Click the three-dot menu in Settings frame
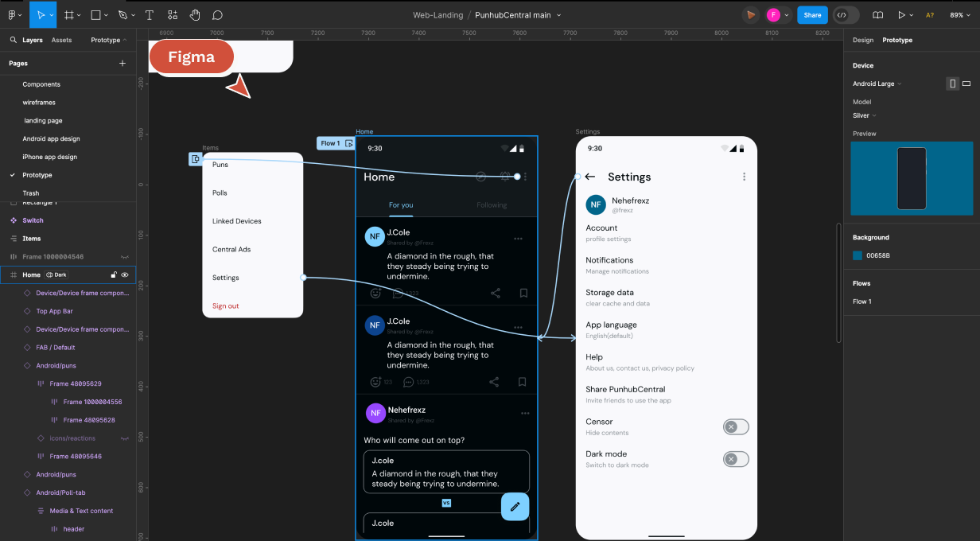This screenshot has height=541, width=980. tap(744, 177)
